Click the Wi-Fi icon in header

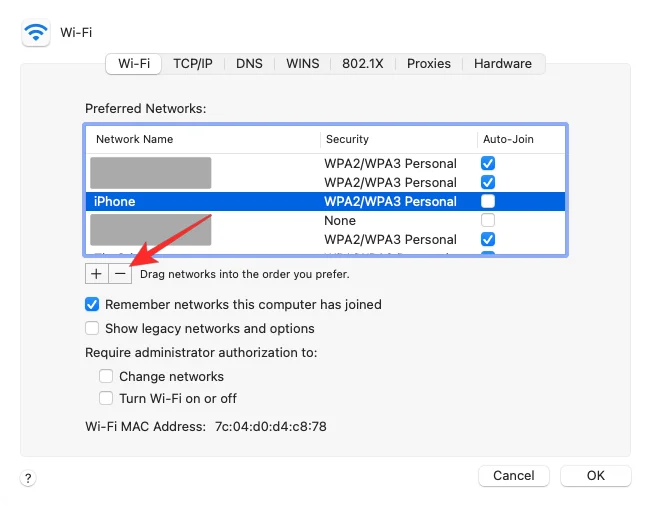(36, 33)
